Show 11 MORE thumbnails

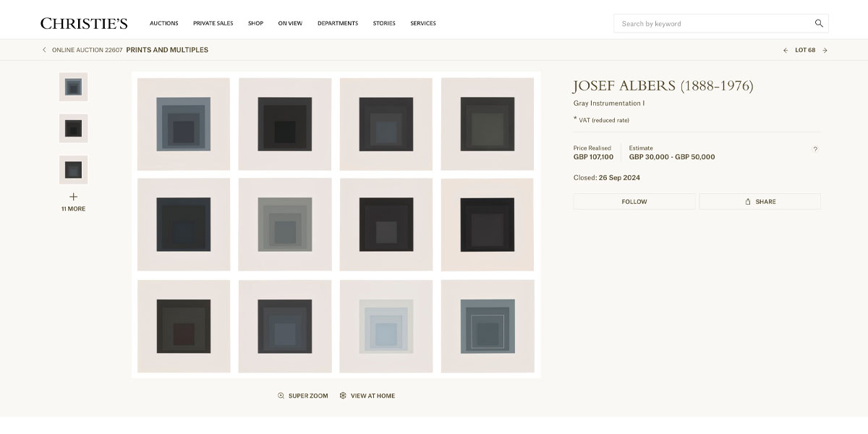tap(73, 209)
